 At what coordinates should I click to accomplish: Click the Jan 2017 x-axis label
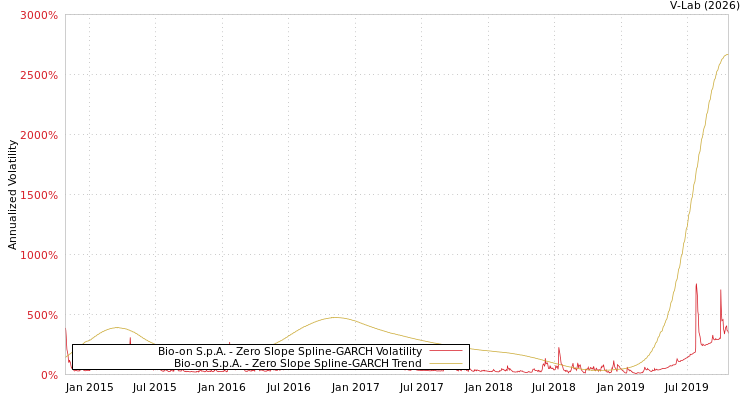pos(355,387)
